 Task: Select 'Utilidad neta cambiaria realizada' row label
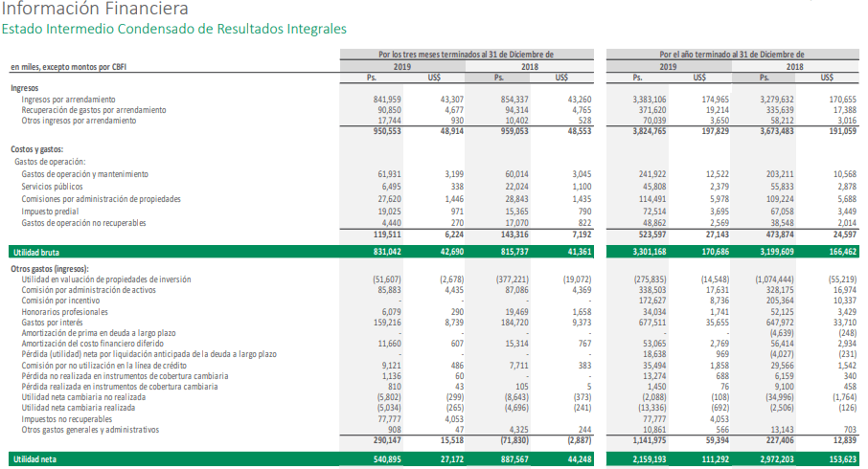78,408
